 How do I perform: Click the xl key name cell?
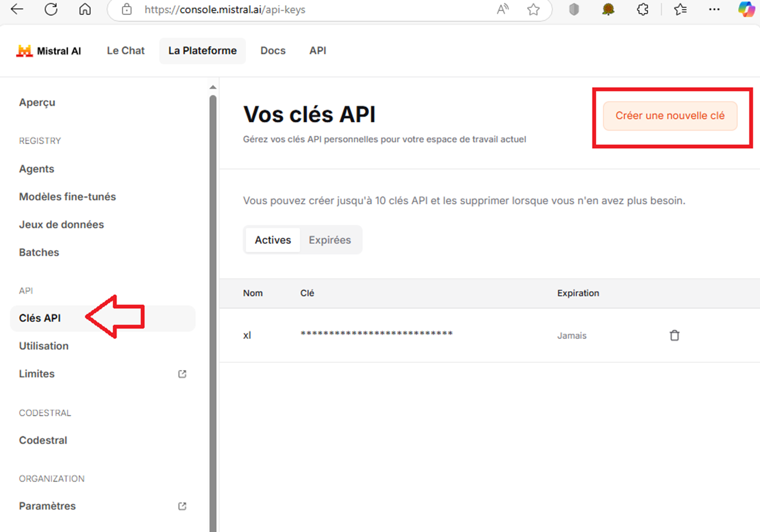[x=247, y=336]
